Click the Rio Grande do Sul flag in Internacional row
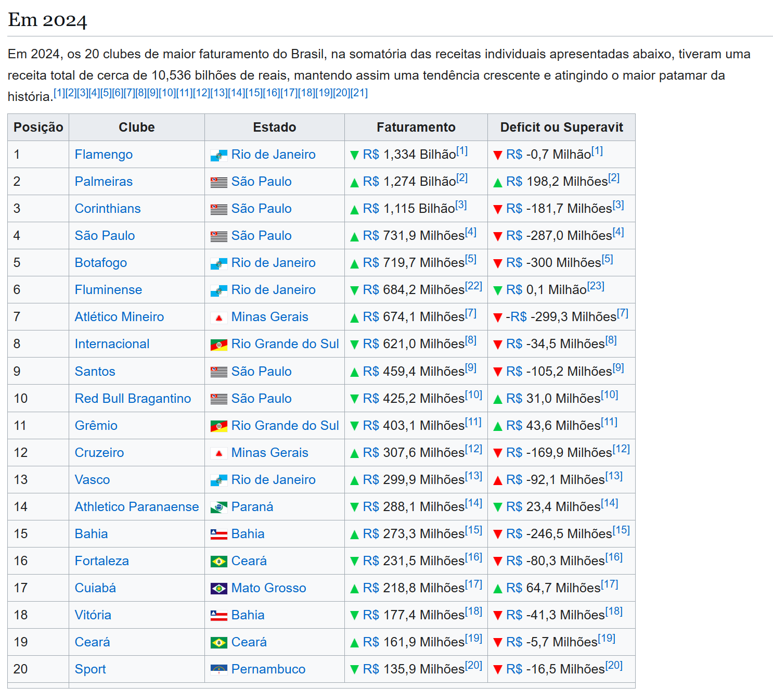Image resolution: width=773 pixels, height=700 pixels. (218, 345)
